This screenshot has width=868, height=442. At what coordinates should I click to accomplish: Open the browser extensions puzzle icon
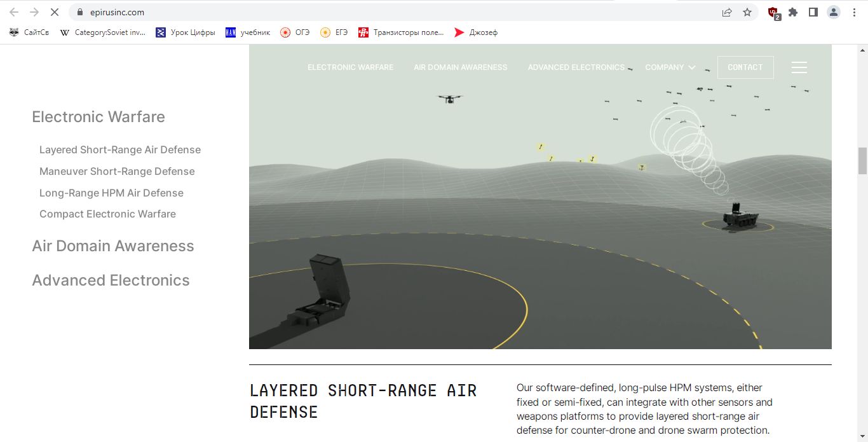pyautogui.click(x=793, y=12)
